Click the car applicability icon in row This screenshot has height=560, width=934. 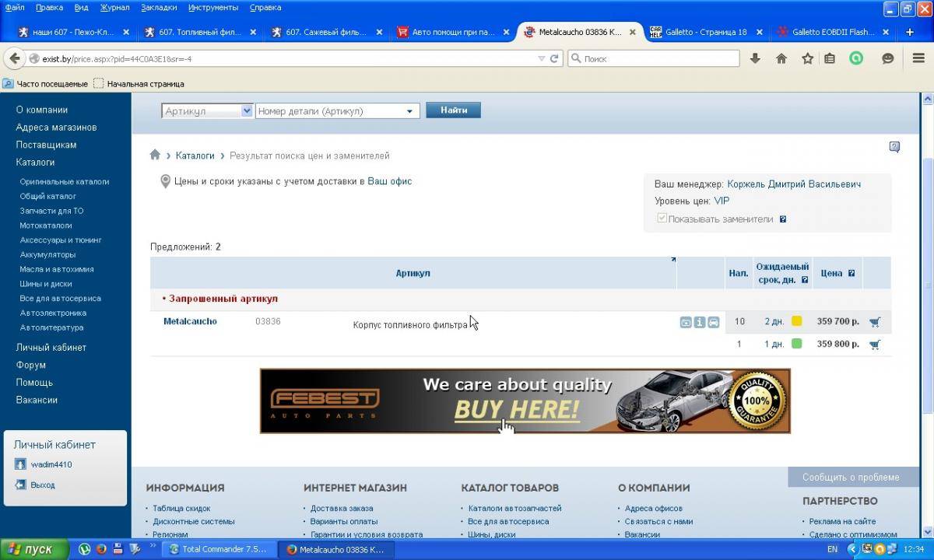714,322
